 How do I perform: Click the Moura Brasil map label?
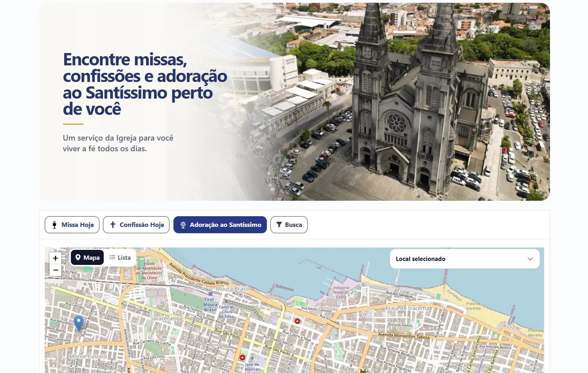click(232, 289)
